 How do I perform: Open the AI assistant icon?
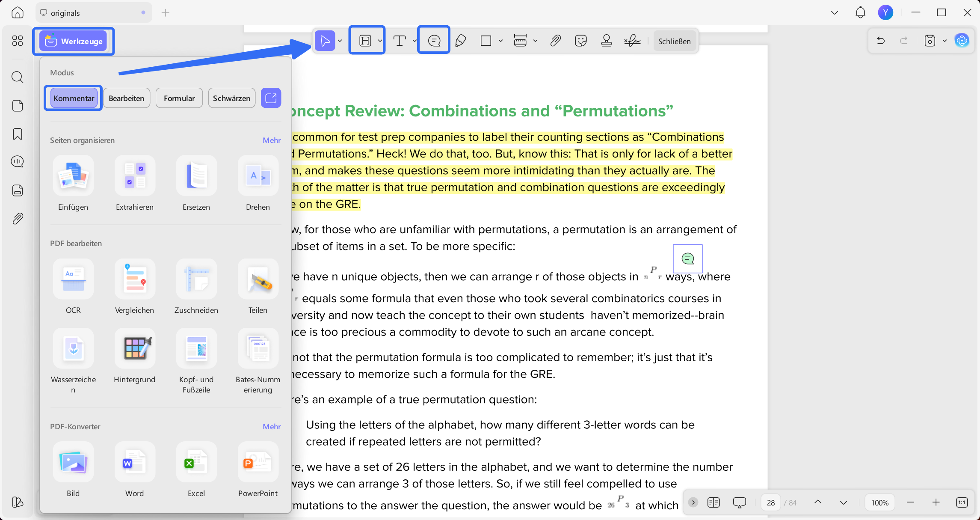tap(962, 41)
